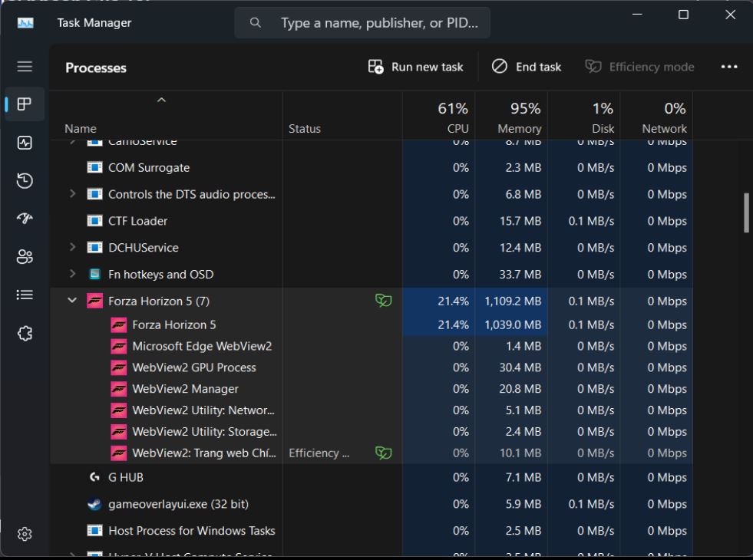Screen dimensions: 753x560
Task: Open App history in sidebar
Action: 25,181
